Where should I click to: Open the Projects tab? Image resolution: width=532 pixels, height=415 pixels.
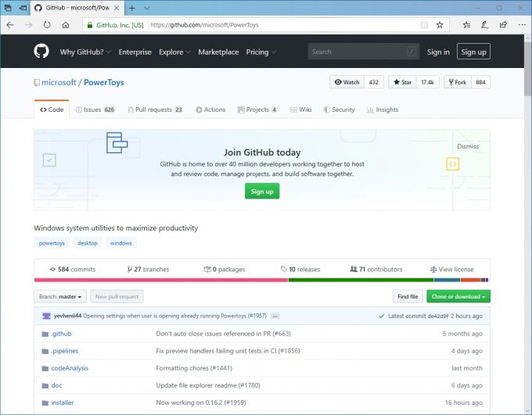click(x=257, y=109)
